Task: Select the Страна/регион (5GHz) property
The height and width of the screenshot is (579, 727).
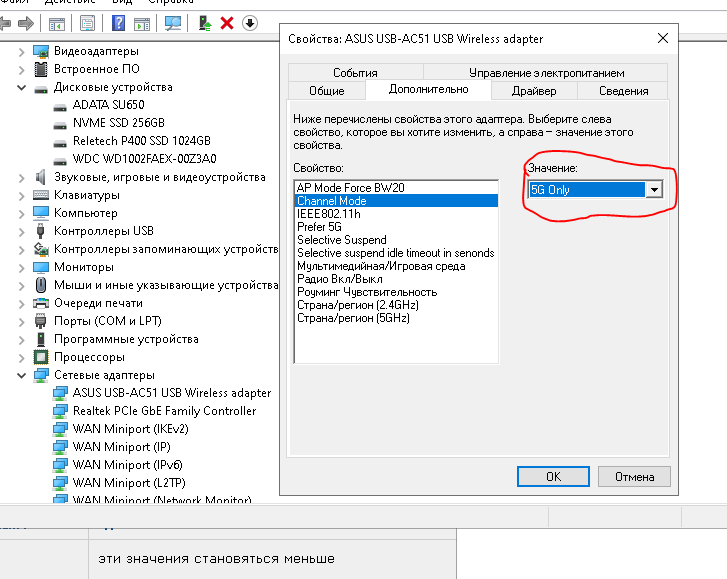Action: click(396, 318)
